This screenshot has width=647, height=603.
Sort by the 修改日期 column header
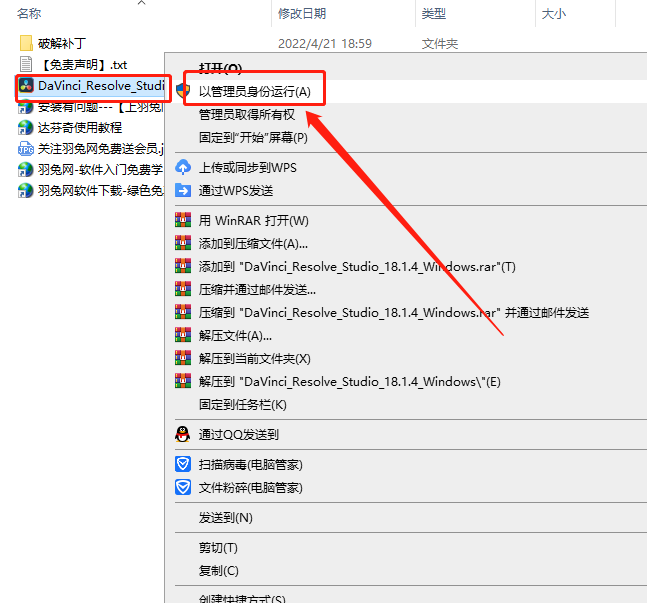pos(302,14)
